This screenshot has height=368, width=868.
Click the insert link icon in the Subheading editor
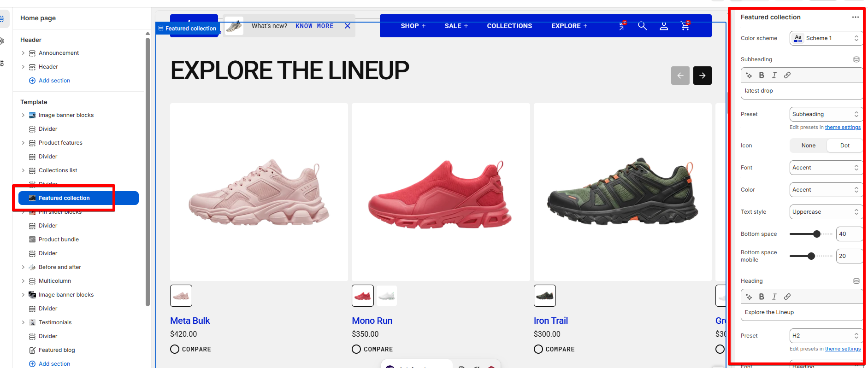[x=787, y=75]
